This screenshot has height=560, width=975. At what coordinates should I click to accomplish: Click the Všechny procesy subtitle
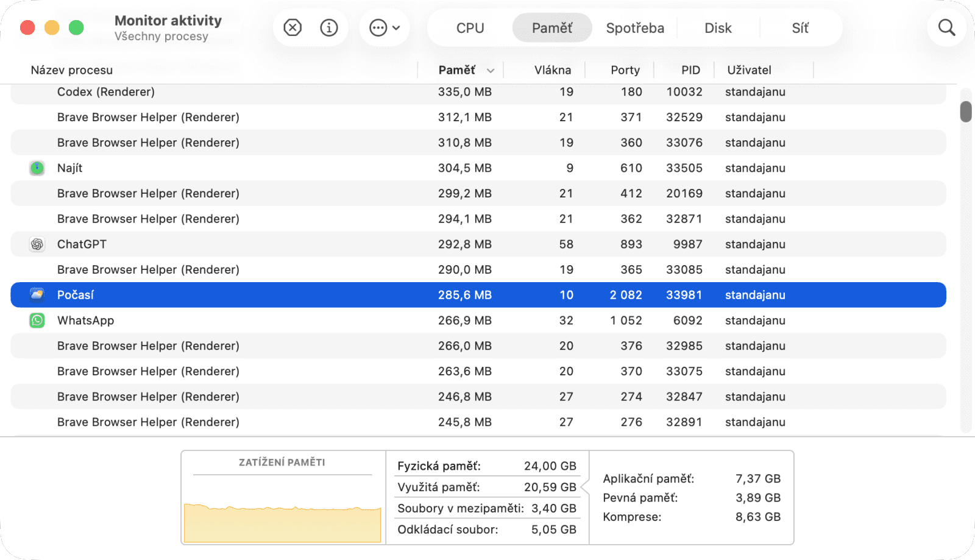pyautogui.click(x=161, y=37)
